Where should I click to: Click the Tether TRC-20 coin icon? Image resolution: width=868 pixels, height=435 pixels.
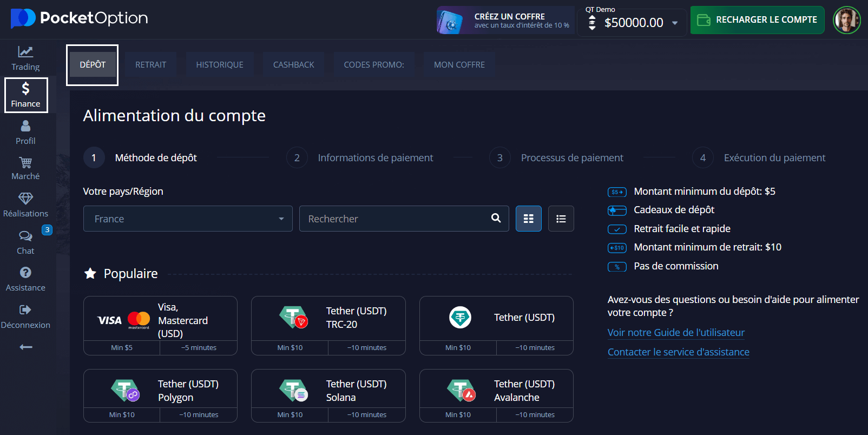point(293,318)
